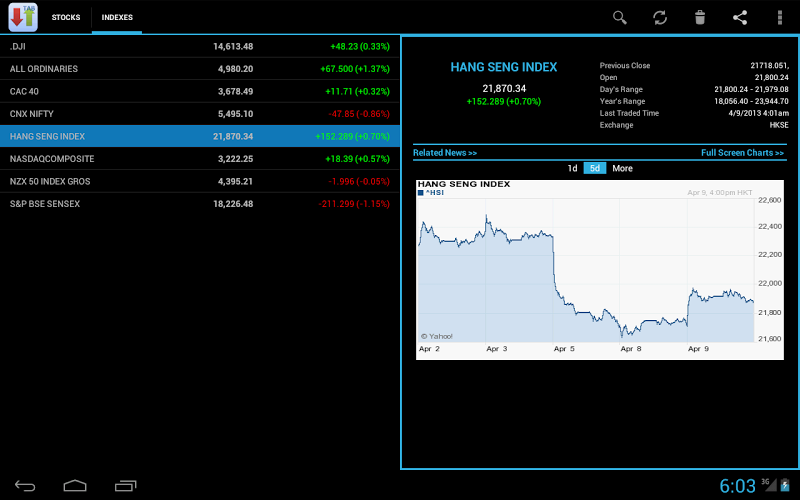This screenshot has height=500, width=800.
Task: Open the three-dot overflow menu
Action: click(780, 17)
